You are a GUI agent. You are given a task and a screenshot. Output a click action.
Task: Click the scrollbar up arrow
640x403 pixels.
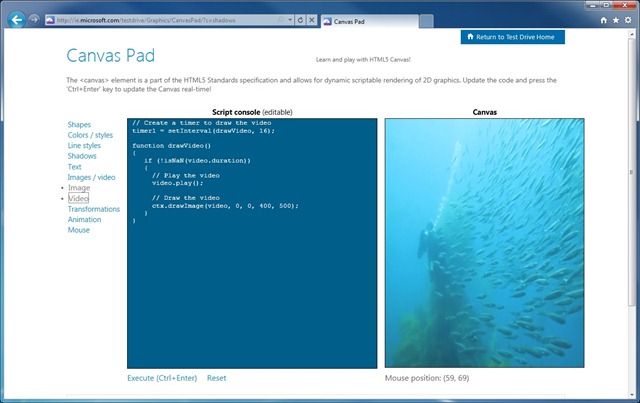pos(632,34)
